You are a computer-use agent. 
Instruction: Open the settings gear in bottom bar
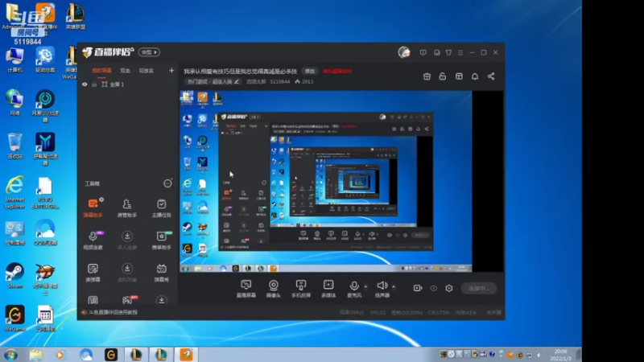(449, 288)
